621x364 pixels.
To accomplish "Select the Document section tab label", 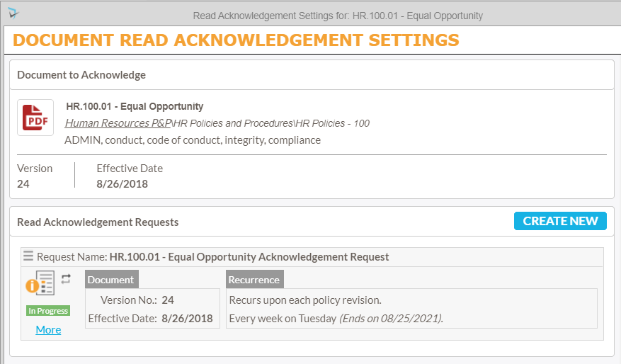I will point(111,280).
